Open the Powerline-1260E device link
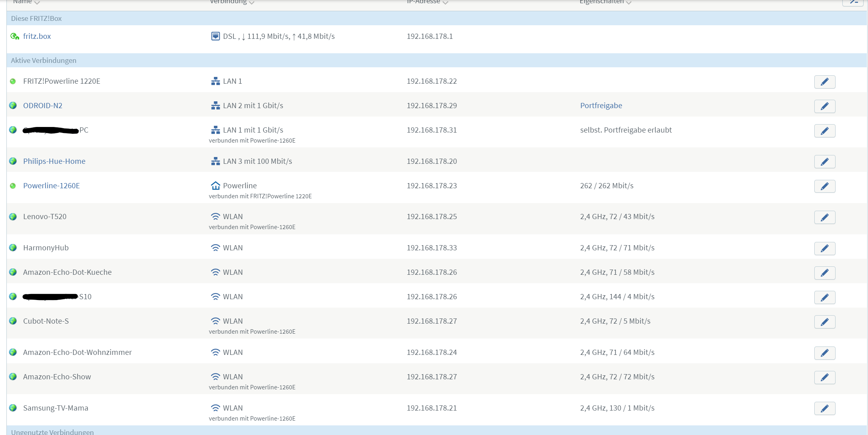Image resolution: width=868 pixels, height=435 pixels. click(x=51, y=186)
